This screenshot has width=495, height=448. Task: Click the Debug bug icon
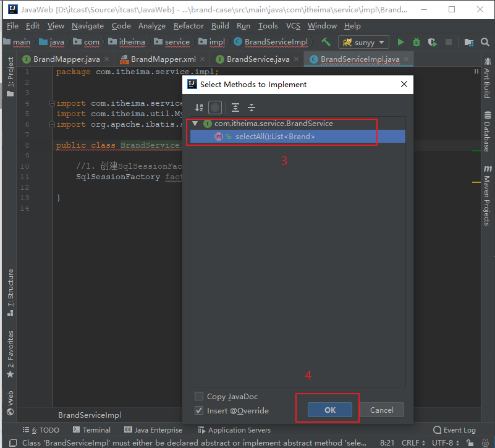[417, 42]
